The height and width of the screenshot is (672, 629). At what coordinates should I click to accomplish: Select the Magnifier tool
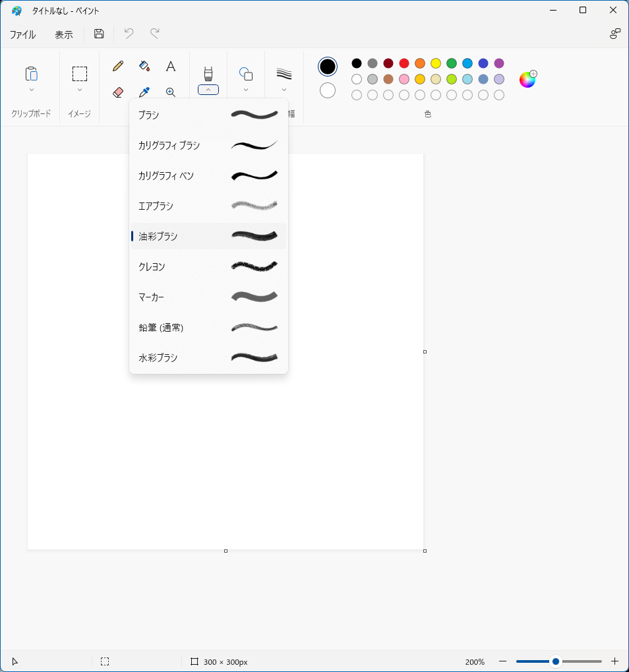(x=171, y=92)
